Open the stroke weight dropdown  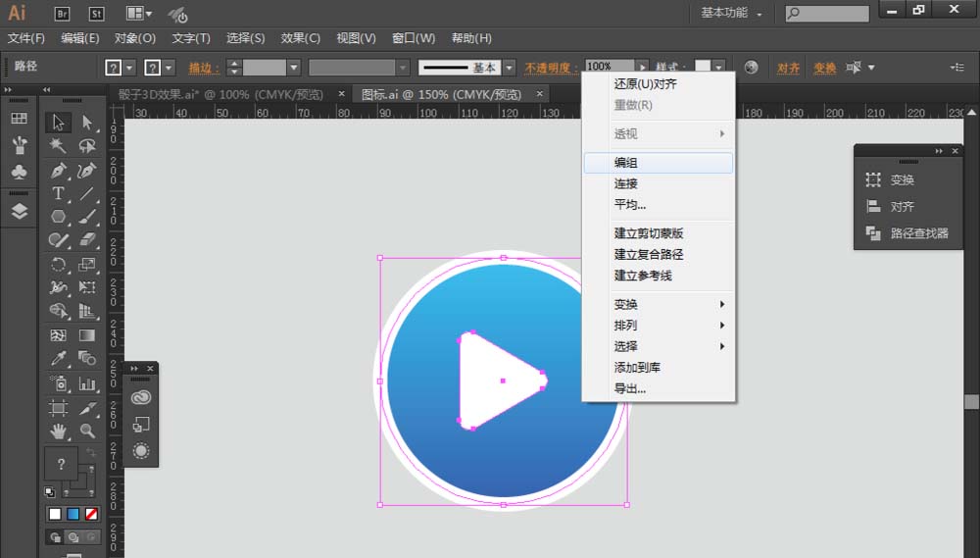[294, 68]
